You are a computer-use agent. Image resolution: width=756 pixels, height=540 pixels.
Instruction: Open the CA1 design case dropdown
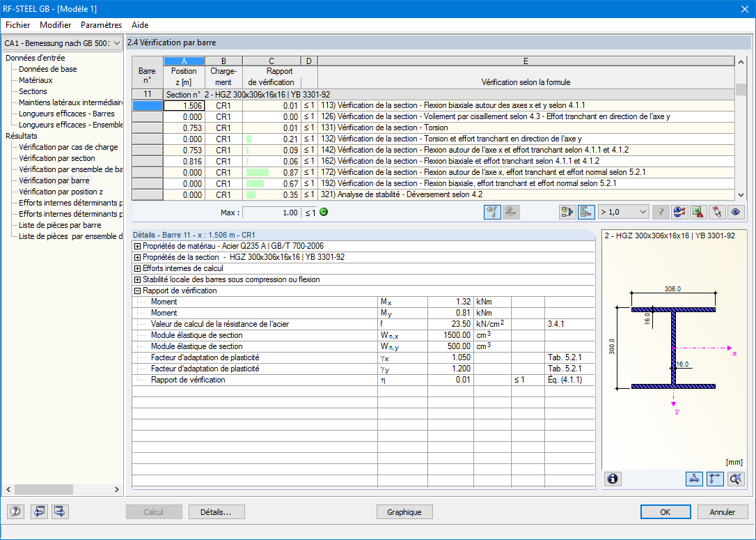[x=62, y=43]
